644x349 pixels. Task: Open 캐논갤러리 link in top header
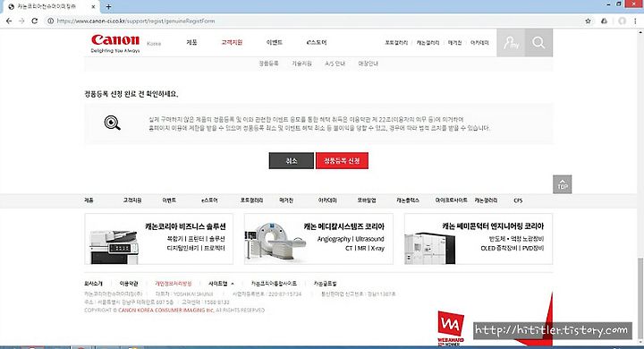(428, 43)
